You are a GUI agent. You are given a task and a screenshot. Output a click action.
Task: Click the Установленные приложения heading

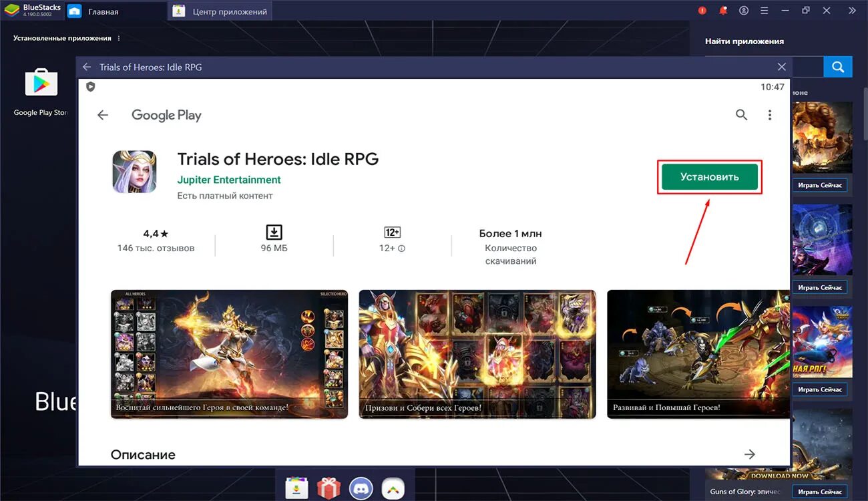coord(62,38)
